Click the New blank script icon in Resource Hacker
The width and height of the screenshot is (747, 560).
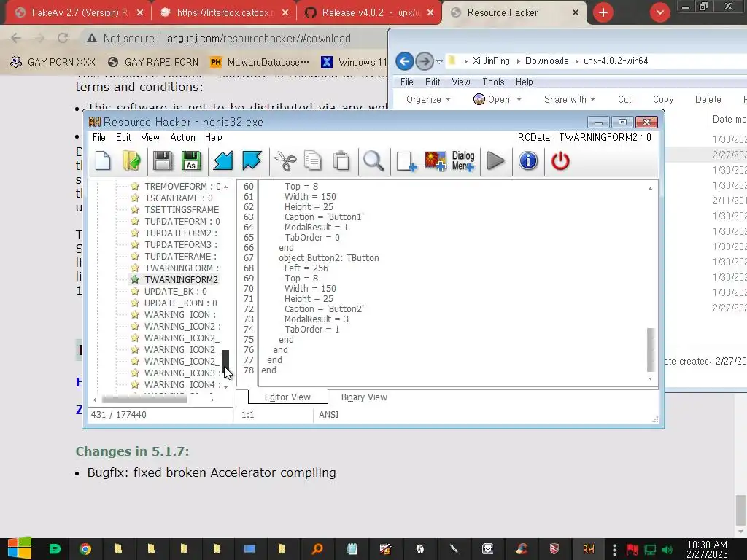click(103, 161)
